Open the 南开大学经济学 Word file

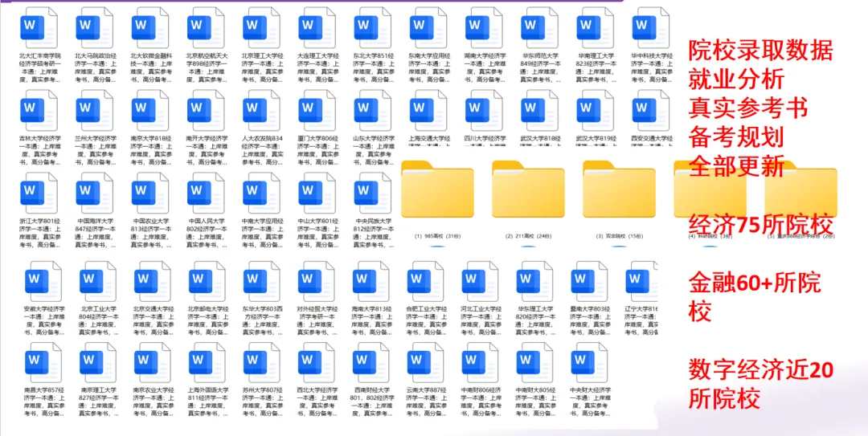tap(206, 109)
